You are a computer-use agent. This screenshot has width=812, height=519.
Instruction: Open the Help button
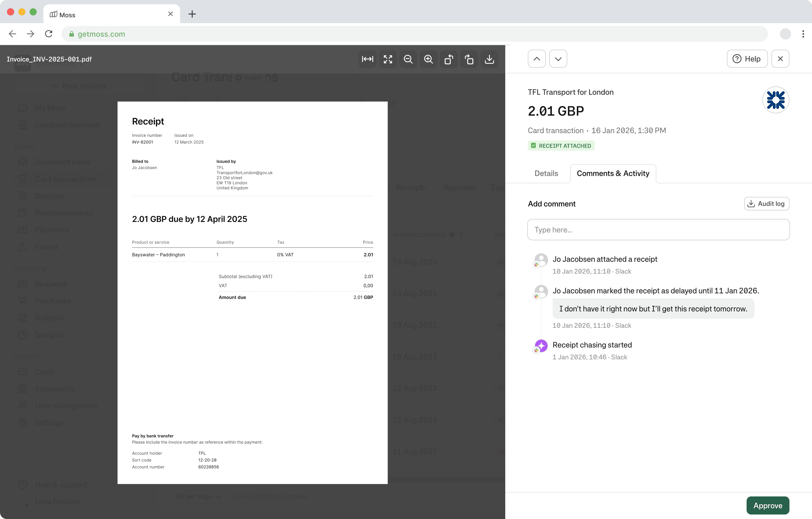pyautogui.click(x=747, y=59)
